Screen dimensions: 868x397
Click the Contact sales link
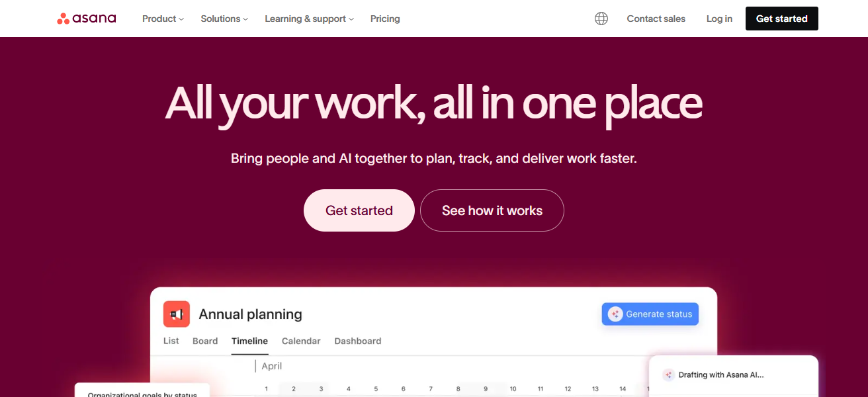(x=656, y=19)
